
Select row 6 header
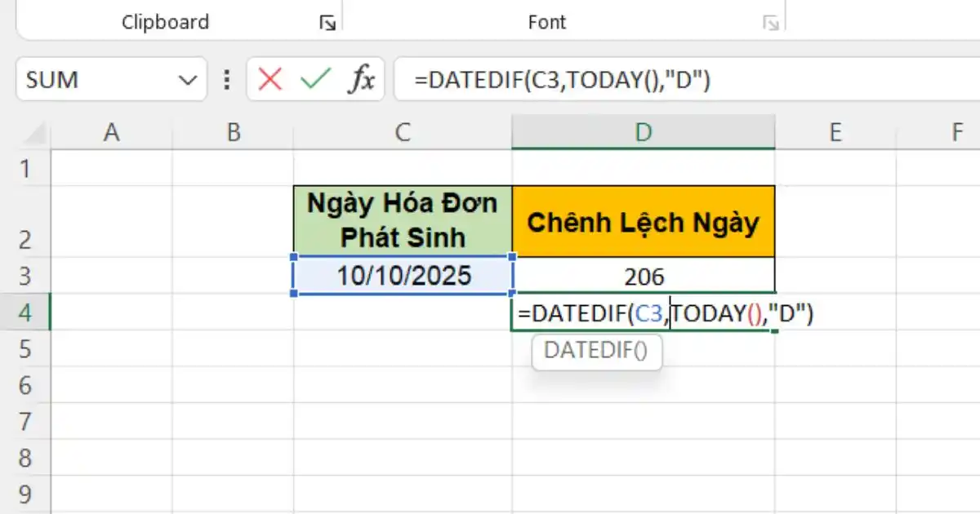(x=25, y=384)
